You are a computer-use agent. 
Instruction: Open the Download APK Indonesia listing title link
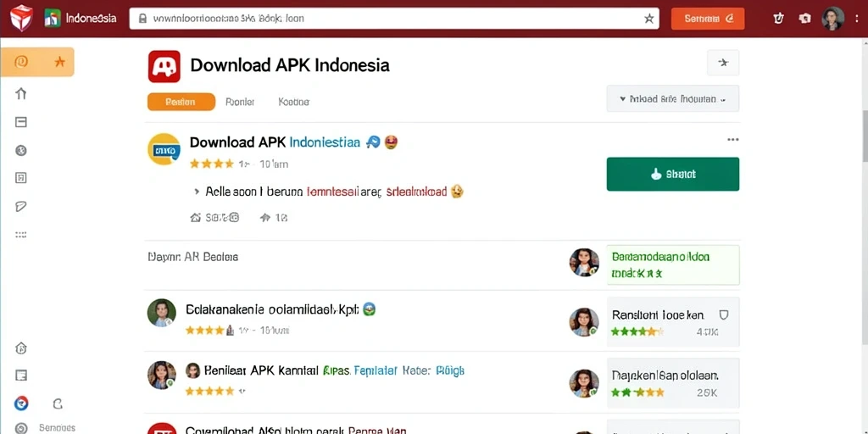275,142
